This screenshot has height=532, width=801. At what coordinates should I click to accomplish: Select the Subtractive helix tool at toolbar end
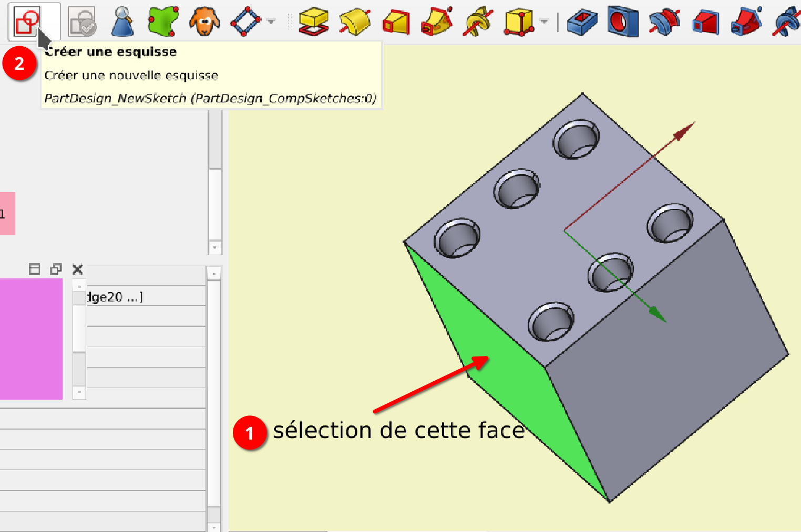787,22
